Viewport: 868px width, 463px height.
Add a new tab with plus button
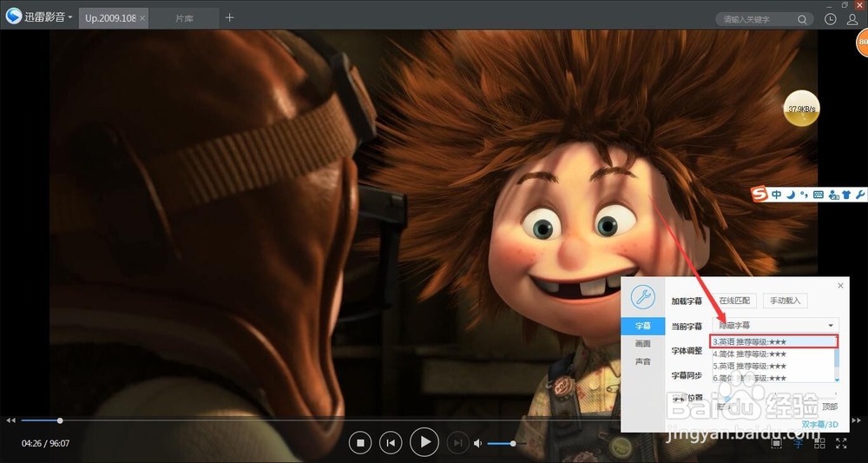(x=230, y=17)
